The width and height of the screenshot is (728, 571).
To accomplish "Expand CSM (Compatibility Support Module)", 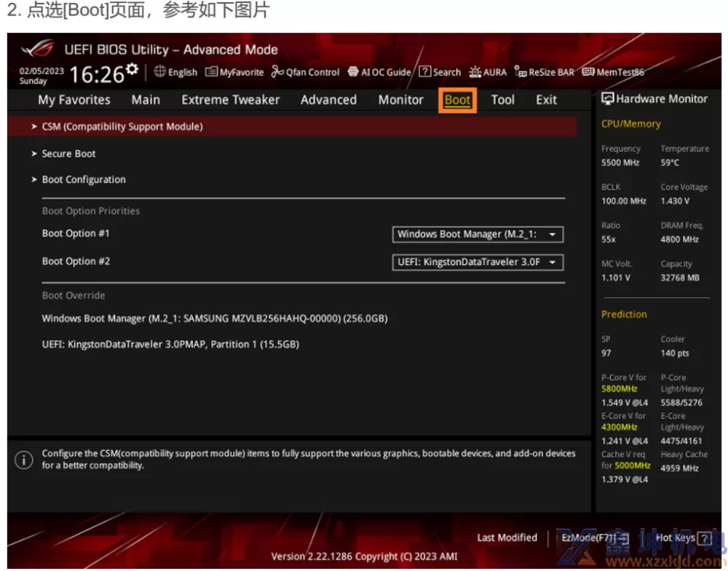I will tap(292, 127).
